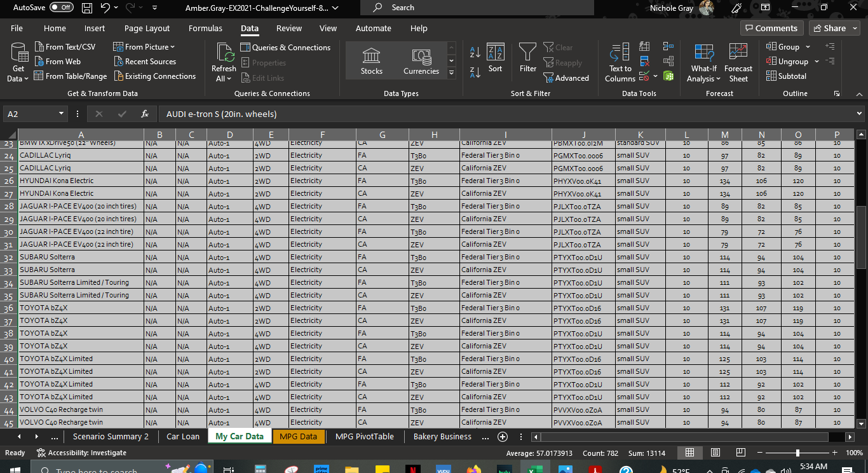The image size is (868, 473).
Task: Enable Advanced filtering
Action: 566,78
